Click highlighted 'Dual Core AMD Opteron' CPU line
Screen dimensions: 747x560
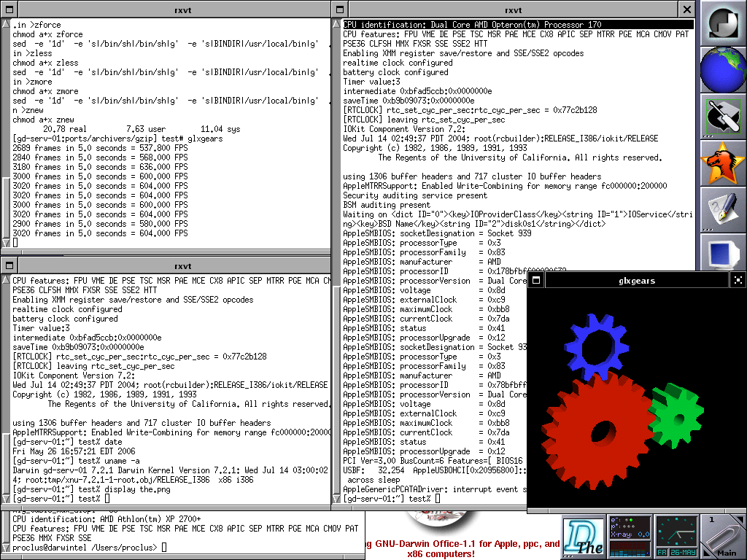518,24
